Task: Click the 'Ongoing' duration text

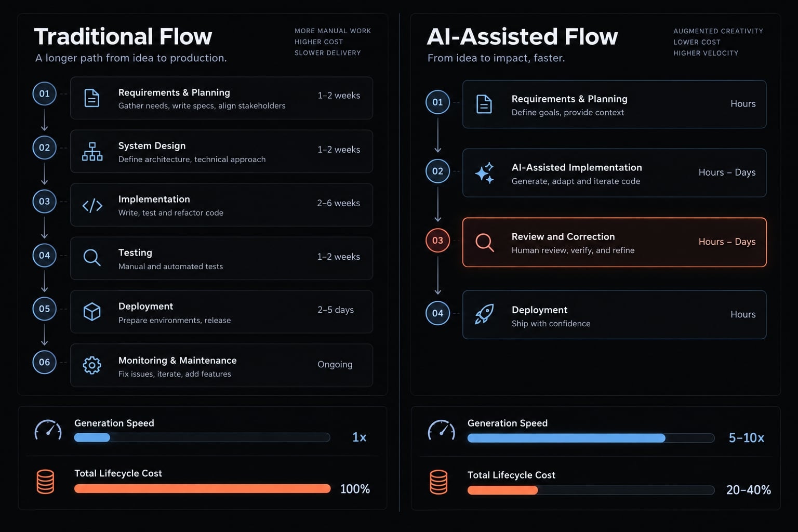Action: (x=335, y=364)
